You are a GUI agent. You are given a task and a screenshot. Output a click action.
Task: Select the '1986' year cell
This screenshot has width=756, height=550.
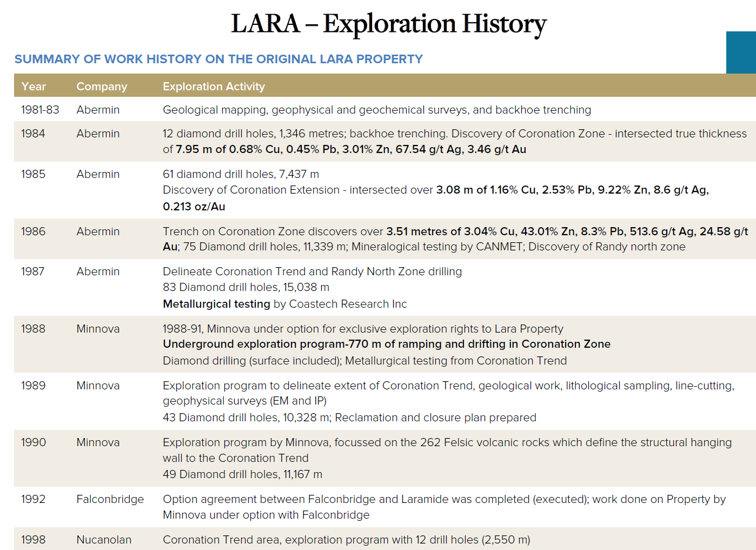[x=33, y=231]
